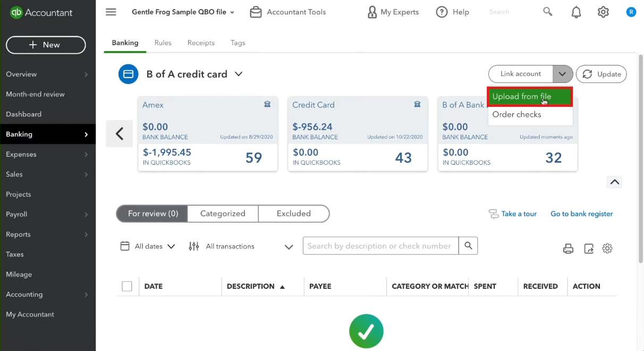Expand the B of A credit card account dropdown

pyautogui.click(x=239, y=74)
